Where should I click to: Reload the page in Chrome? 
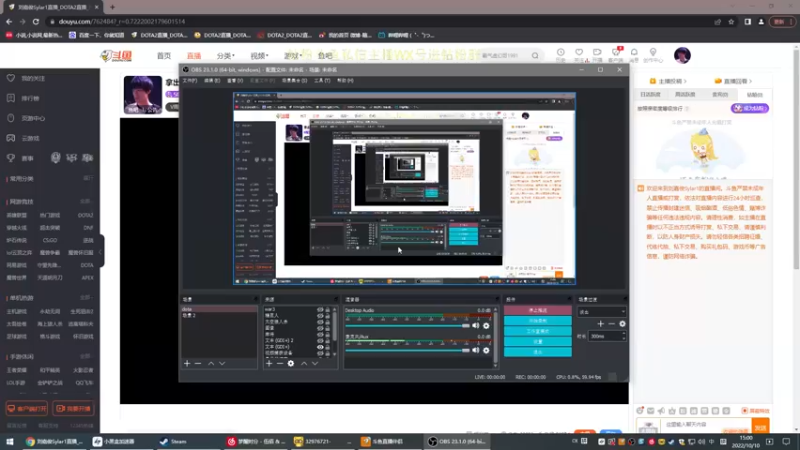coord(36,21)
